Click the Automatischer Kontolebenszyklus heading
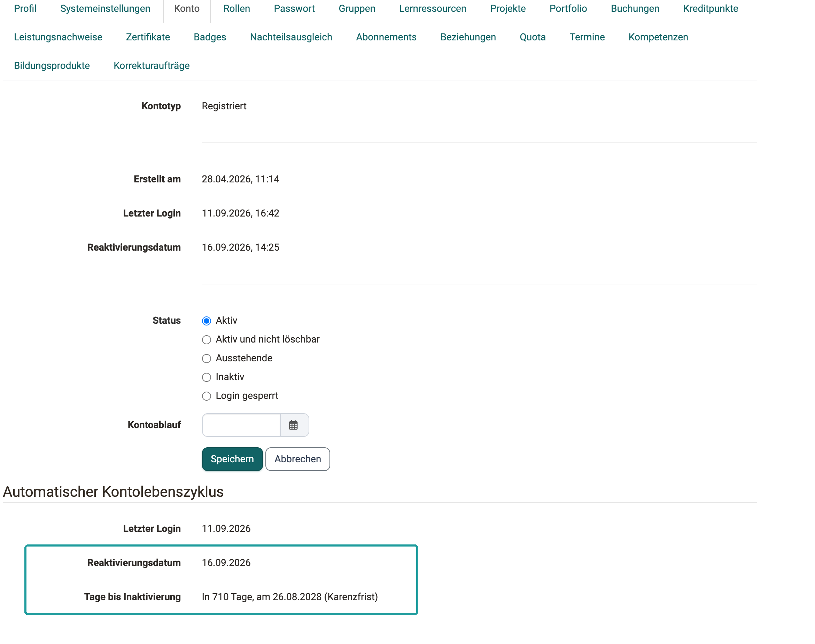 point(113,492)
